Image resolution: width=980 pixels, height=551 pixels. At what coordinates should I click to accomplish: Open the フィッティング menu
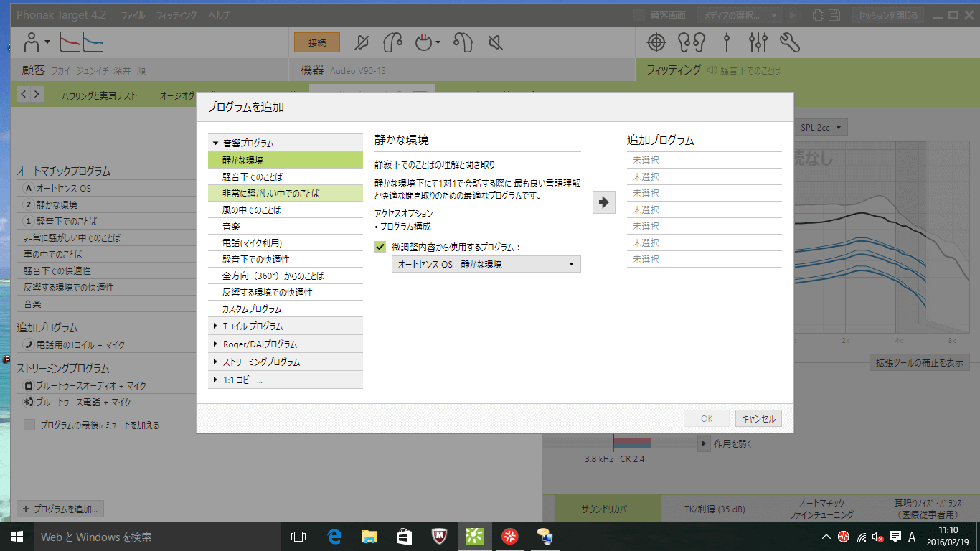pyautogui.click(x=176, y=15)
